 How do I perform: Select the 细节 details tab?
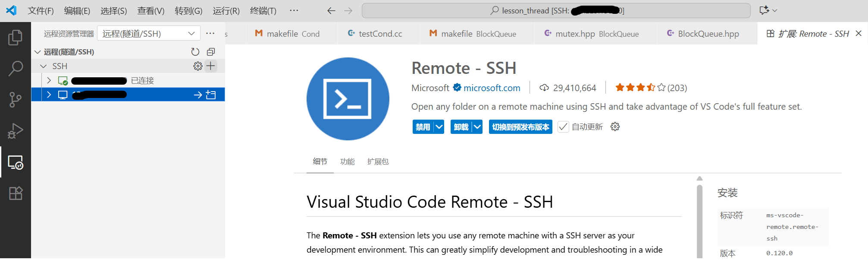point(320,162)
